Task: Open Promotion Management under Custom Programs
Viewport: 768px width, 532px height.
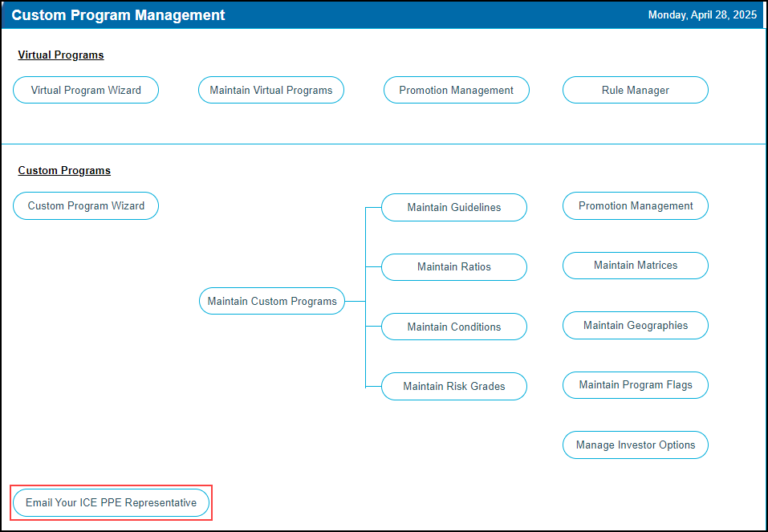Action: pos(636,205)
